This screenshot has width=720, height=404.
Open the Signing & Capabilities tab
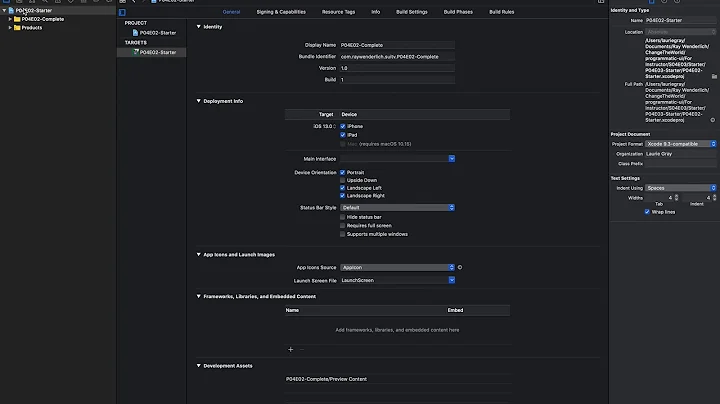281,12
